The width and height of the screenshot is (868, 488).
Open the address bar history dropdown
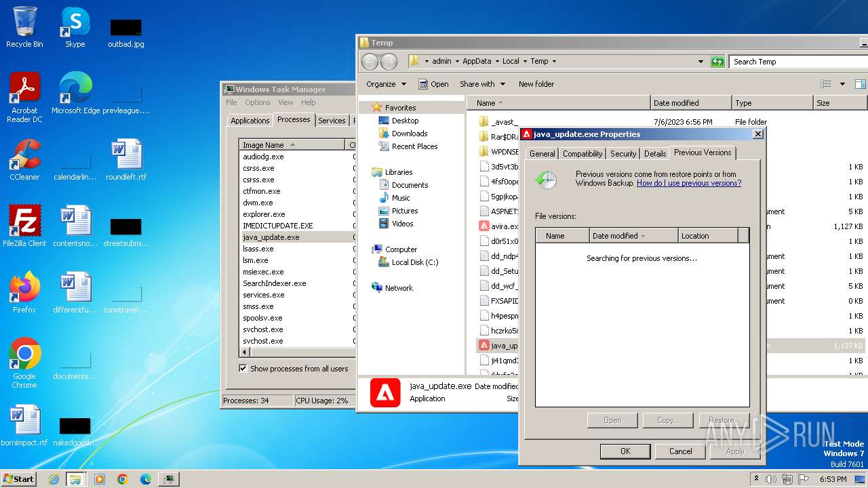(701, 62)
